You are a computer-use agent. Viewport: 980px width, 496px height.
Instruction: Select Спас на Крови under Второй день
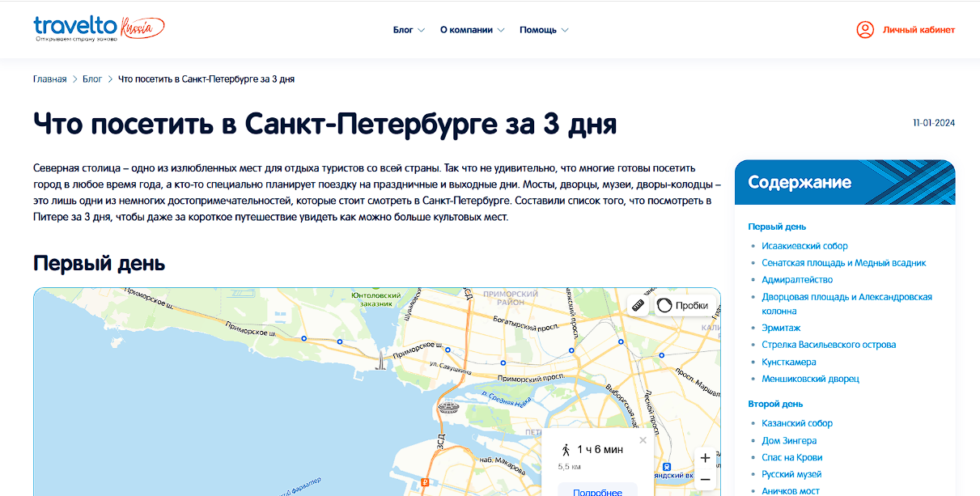click(791, 456)
